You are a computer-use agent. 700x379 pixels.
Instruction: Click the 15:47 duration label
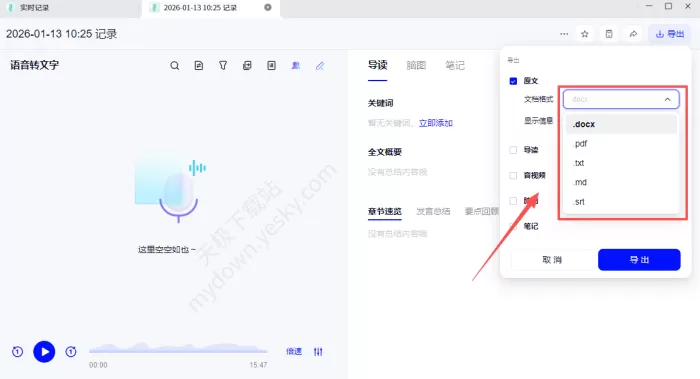tap(258, 365)
